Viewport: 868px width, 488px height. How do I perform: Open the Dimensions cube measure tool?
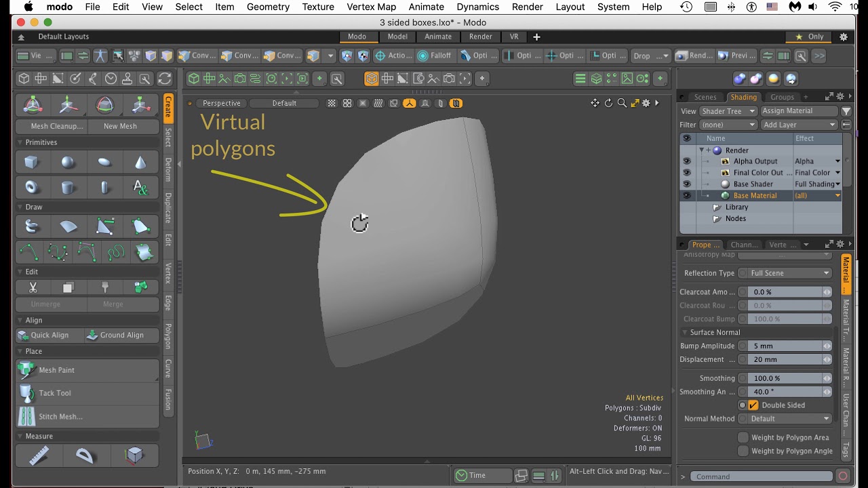point(134,456)
